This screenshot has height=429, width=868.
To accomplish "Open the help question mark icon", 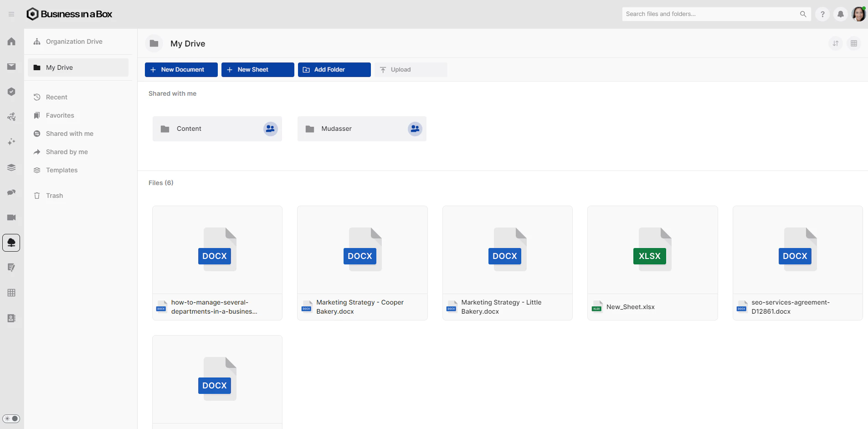I will [822, 14].
